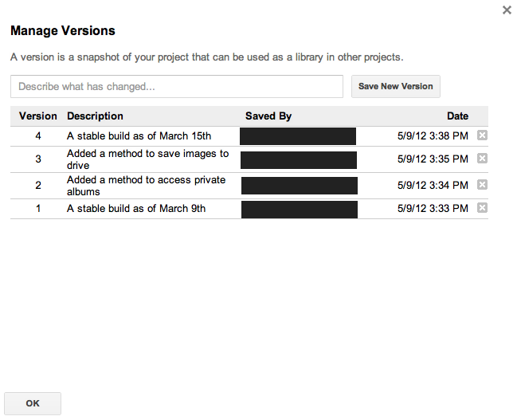517x420 pixels.
Task: Click the 'Describe what has changed' field
Action: click(176, 86)
